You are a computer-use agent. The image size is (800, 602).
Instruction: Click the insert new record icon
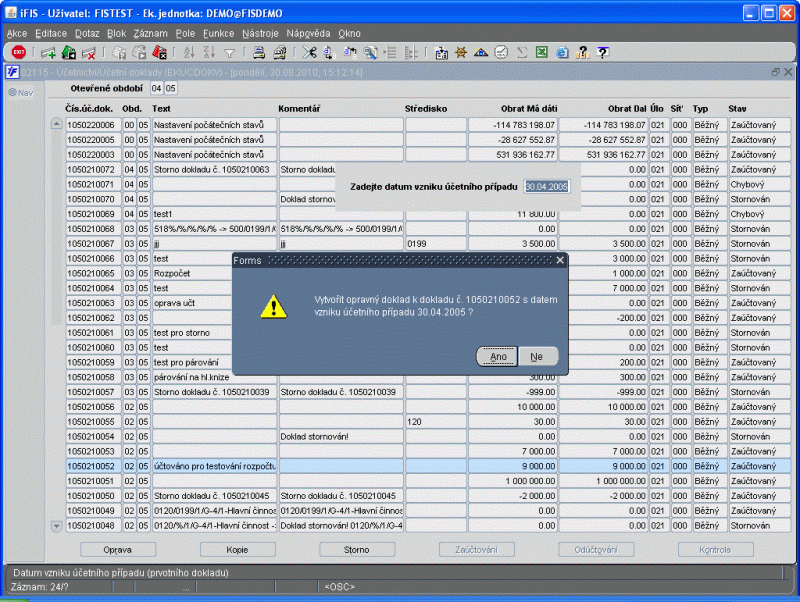tap(48, 53)
